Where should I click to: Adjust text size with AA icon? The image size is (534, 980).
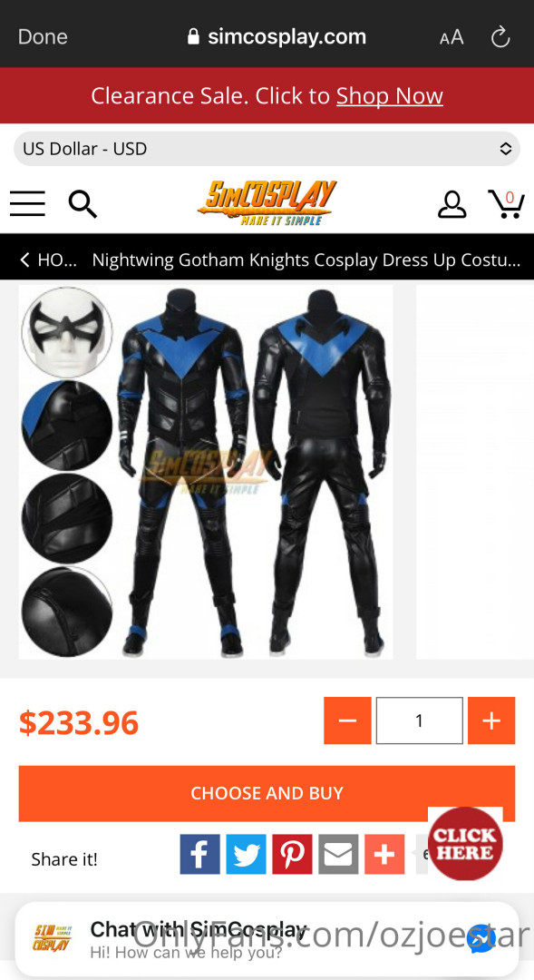[451, 37]
